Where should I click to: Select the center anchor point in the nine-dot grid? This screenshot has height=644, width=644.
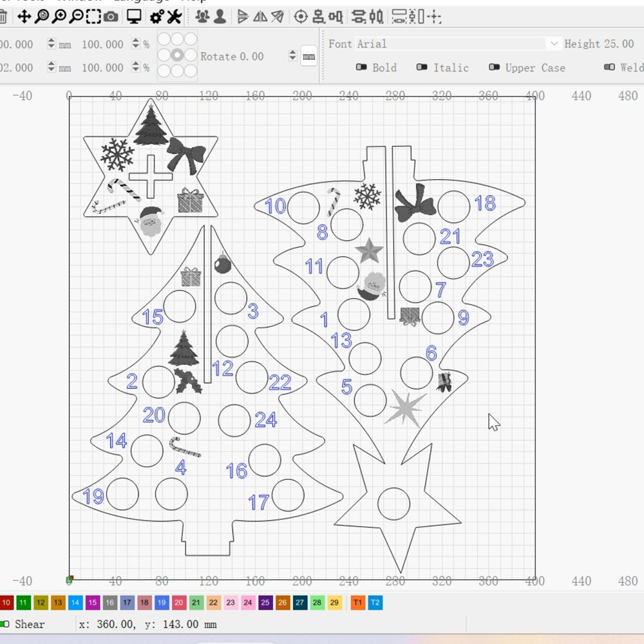click(x=177, y=55)
